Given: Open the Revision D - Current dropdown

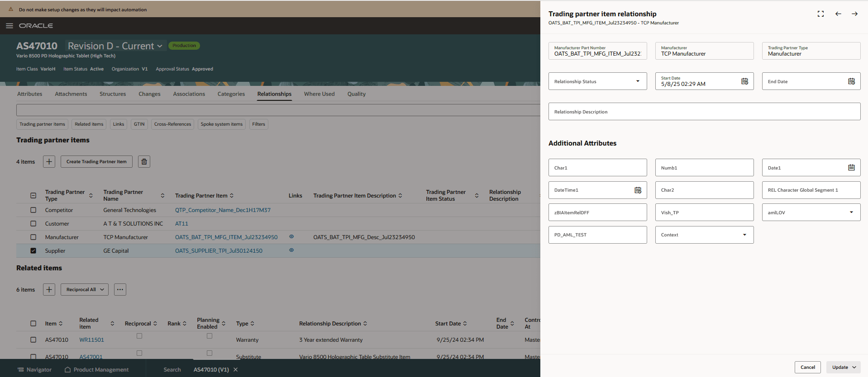Looking at the screenshot, I should [115, 46].
